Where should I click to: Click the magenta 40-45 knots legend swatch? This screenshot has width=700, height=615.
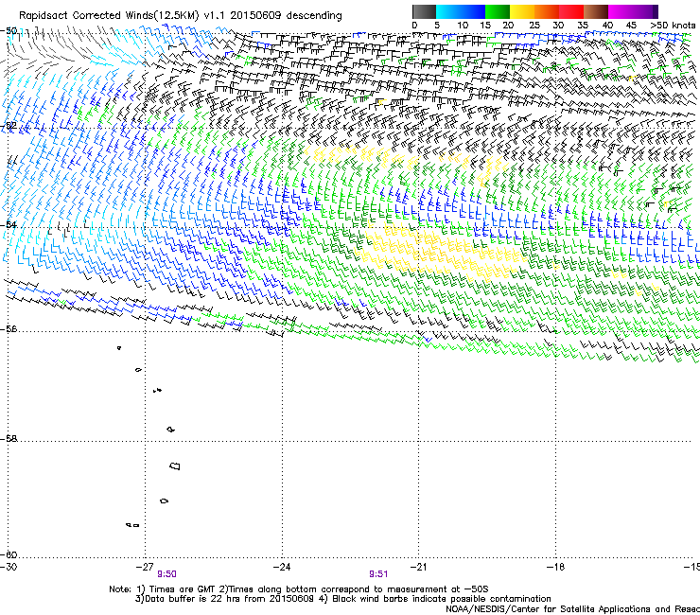click(x=621, y=11)
